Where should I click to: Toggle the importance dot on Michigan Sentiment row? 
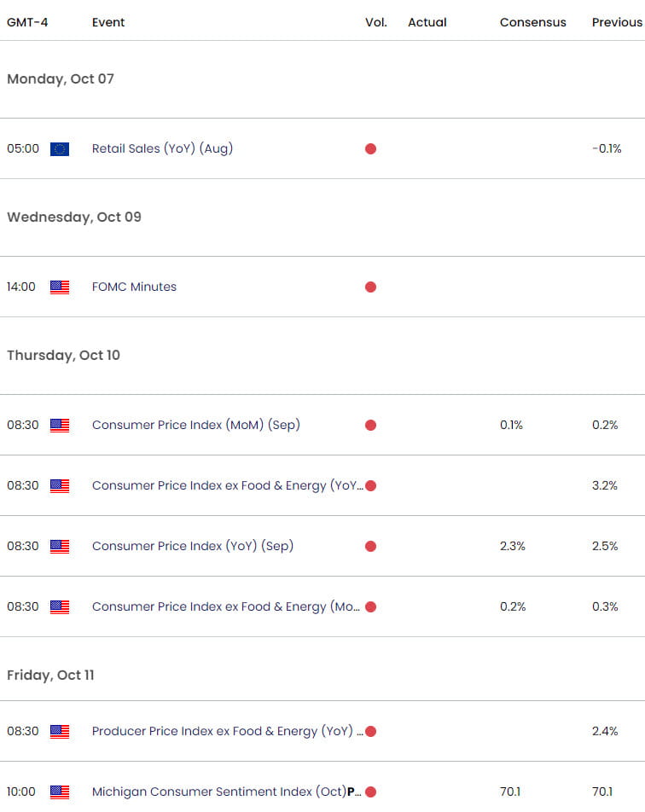click(x=370, y=792)
